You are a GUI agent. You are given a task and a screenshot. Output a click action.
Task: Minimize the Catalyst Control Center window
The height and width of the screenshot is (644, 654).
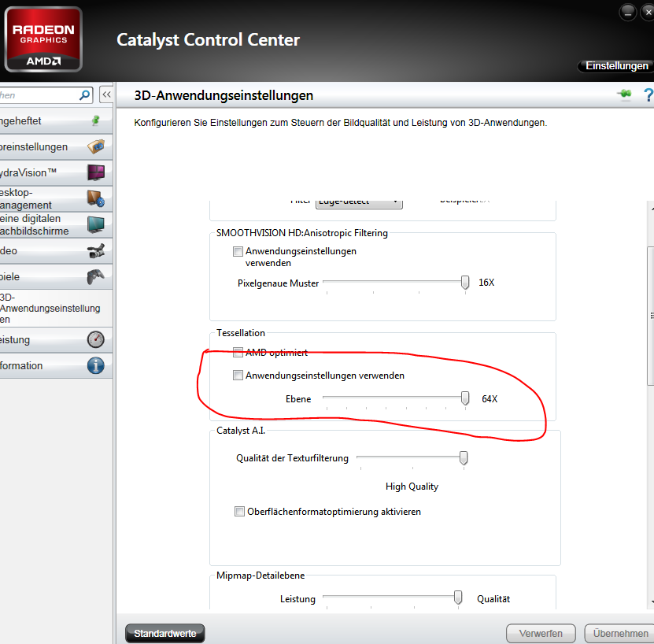pos(628,12)
